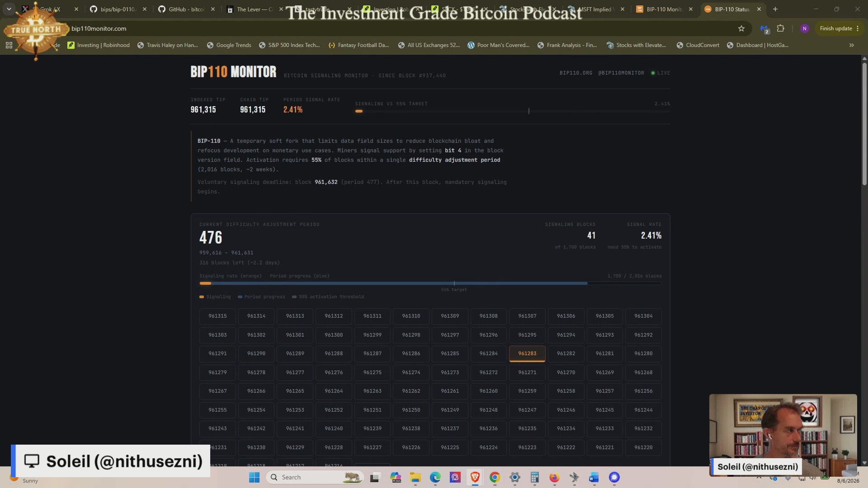Click the period signal rate value 2.41%

(x=293, y=110)
